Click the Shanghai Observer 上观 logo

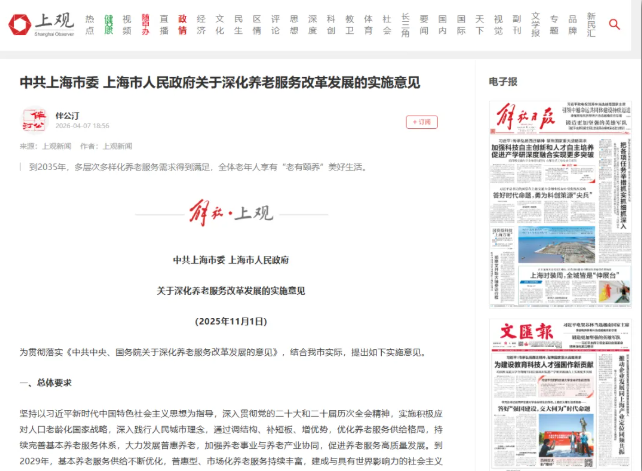(41, 25)
